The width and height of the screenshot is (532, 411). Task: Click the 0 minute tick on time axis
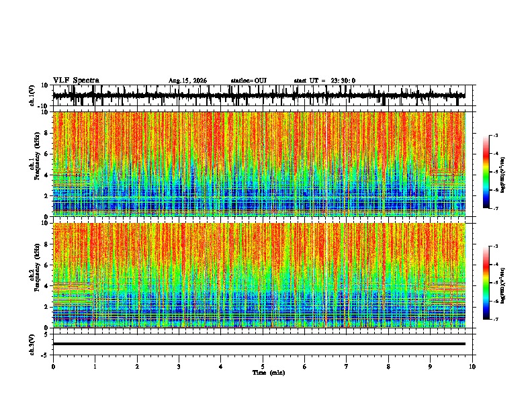point(53,366)
